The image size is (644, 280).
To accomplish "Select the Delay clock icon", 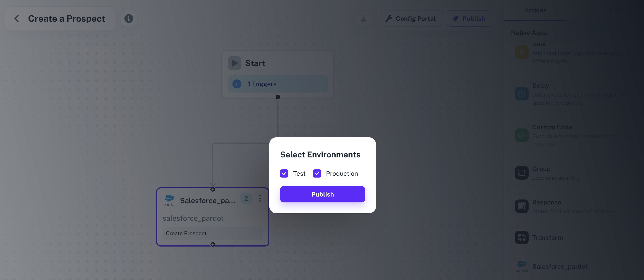I will [x=522, y=94].
